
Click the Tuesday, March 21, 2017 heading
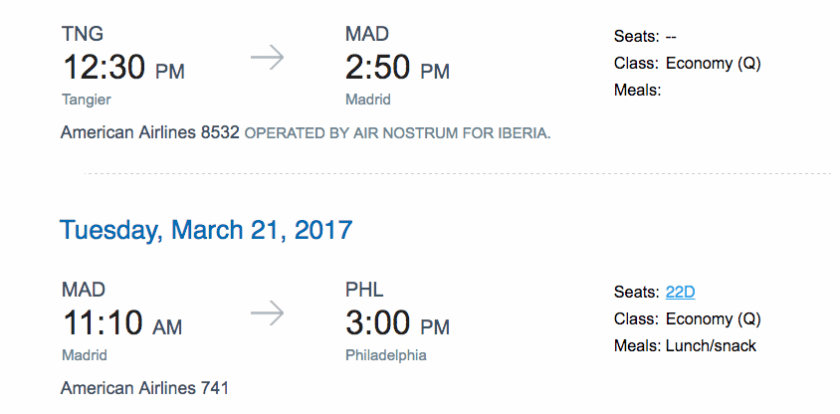point(206,230)
